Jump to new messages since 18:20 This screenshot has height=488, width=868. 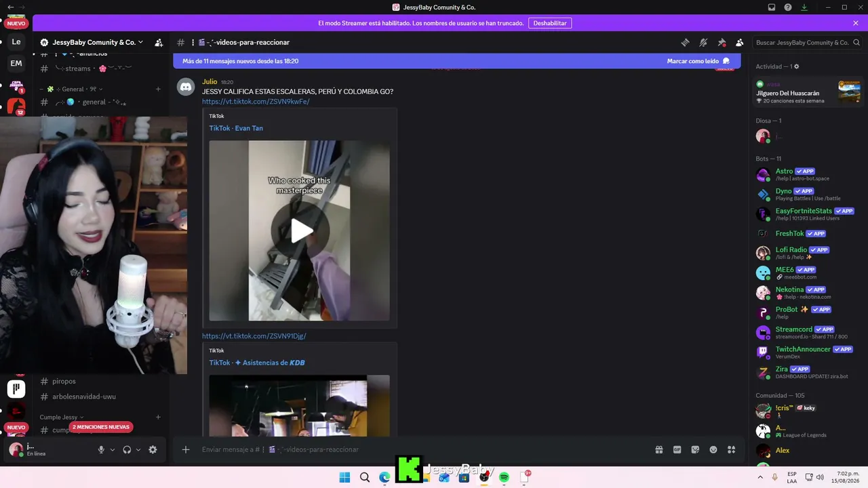[x=241, y=61]
